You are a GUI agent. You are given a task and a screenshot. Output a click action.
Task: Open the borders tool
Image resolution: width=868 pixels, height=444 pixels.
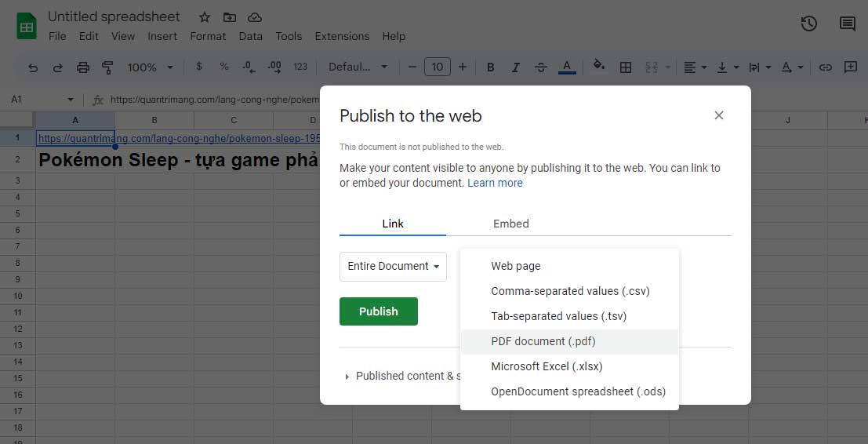coord(626,67)
